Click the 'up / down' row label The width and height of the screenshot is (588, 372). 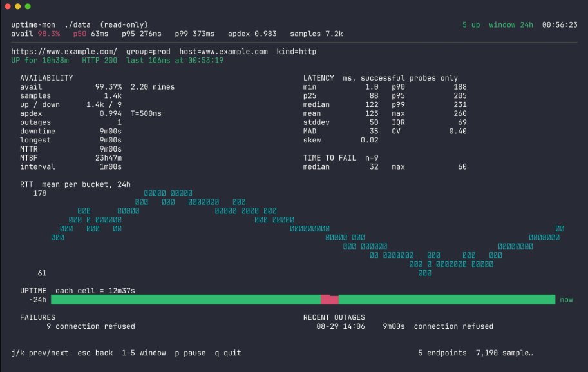[40, 104]
